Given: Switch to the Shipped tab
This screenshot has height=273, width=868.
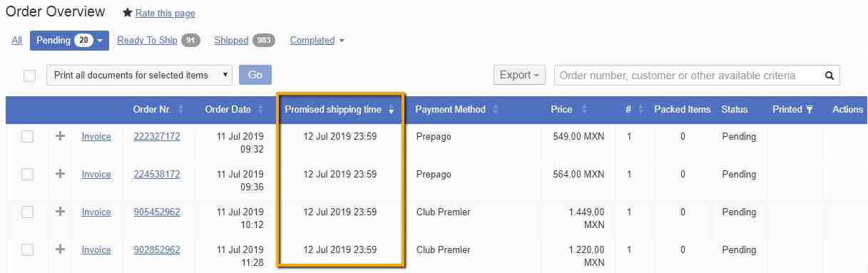Looking at the screenshot, I should pyautogui.click(x=231, y=41).
